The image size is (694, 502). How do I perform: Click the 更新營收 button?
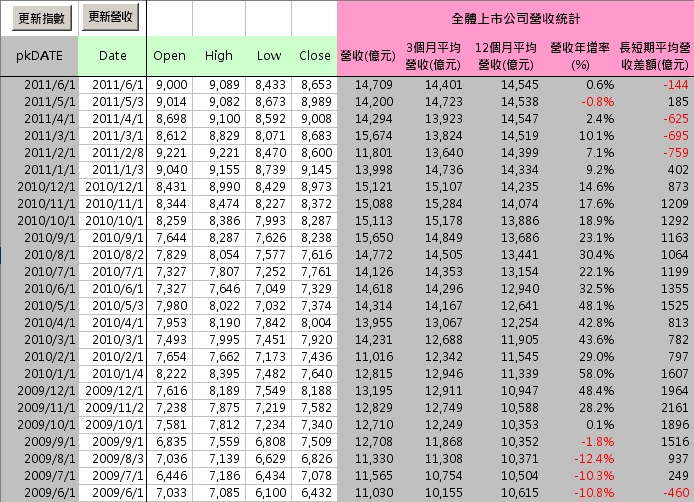click(x=110, y=17)
